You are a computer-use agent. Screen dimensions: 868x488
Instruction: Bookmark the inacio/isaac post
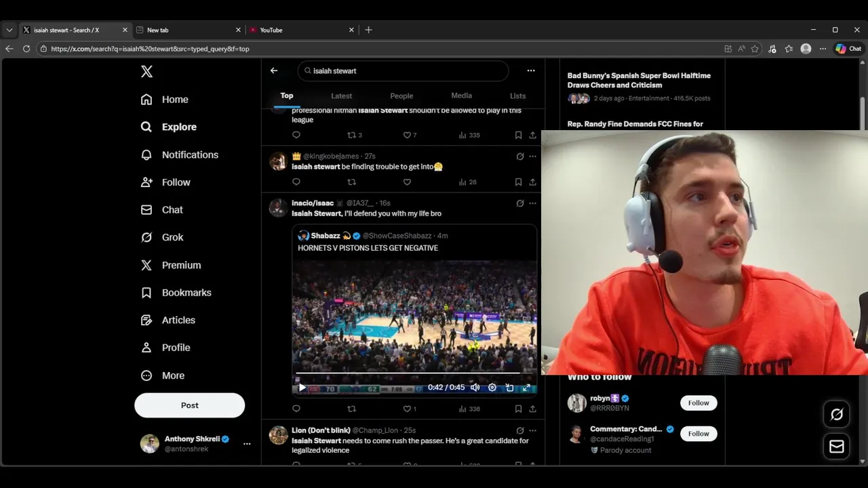point(518,409)
